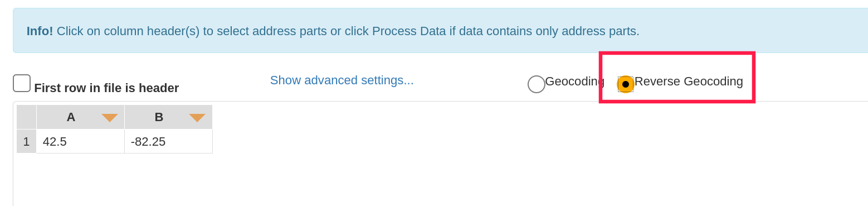Screen dimensions: 868x206
Task: Click 'First row in file is header' label
Action: (106, 88)
